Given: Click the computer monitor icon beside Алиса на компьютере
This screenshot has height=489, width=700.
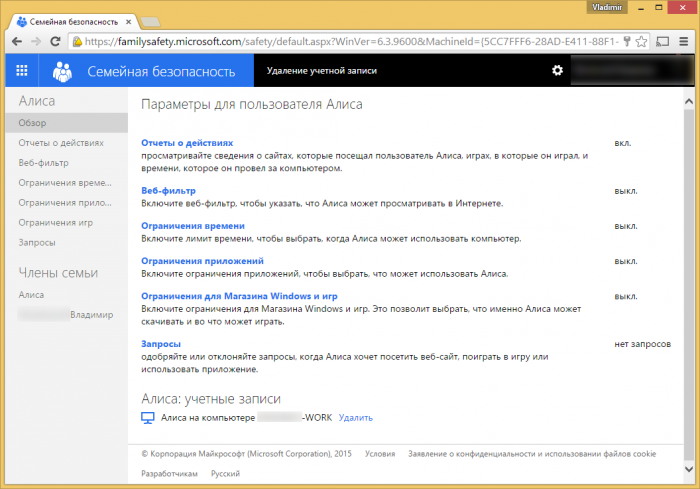Looking at the screenshot, I should [x=148, y=418].
